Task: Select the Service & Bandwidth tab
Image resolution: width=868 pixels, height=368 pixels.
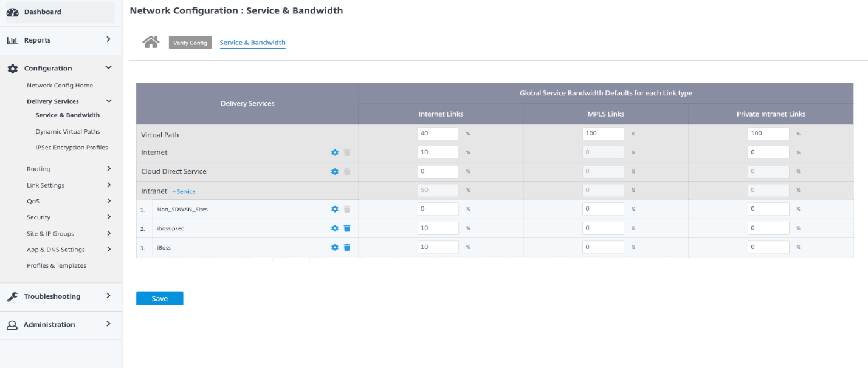Action: click(x=252, y=43)
